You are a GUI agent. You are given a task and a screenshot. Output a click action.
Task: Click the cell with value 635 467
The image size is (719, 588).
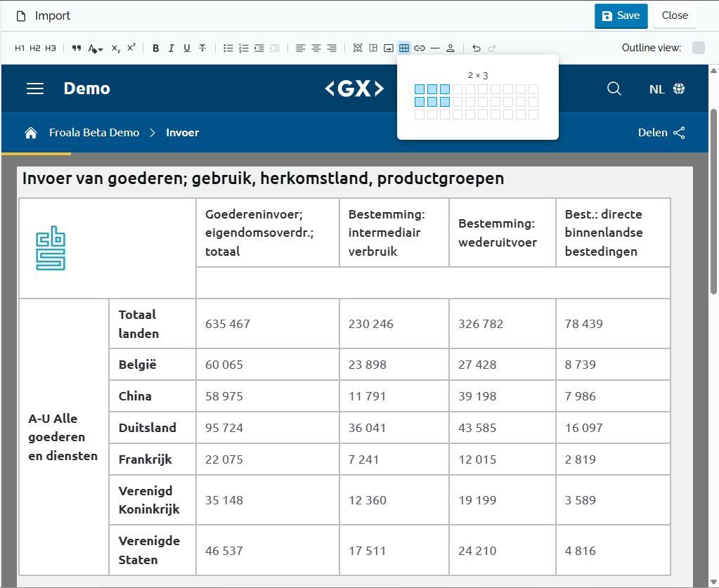pos(268,324)
